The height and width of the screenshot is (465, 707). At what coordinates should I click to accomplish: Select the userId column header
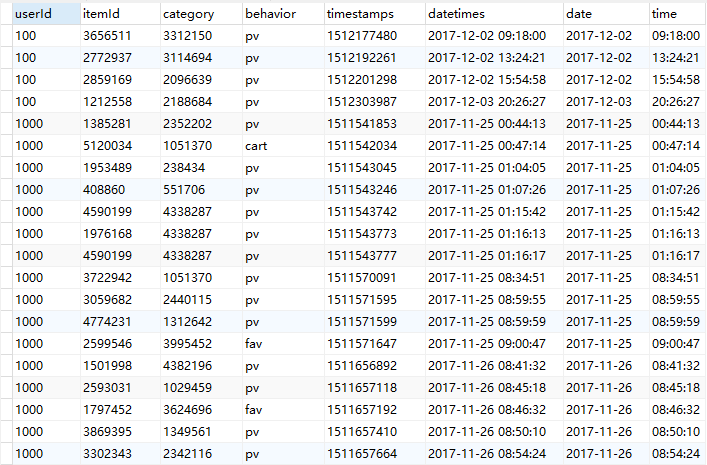(46, 14)
